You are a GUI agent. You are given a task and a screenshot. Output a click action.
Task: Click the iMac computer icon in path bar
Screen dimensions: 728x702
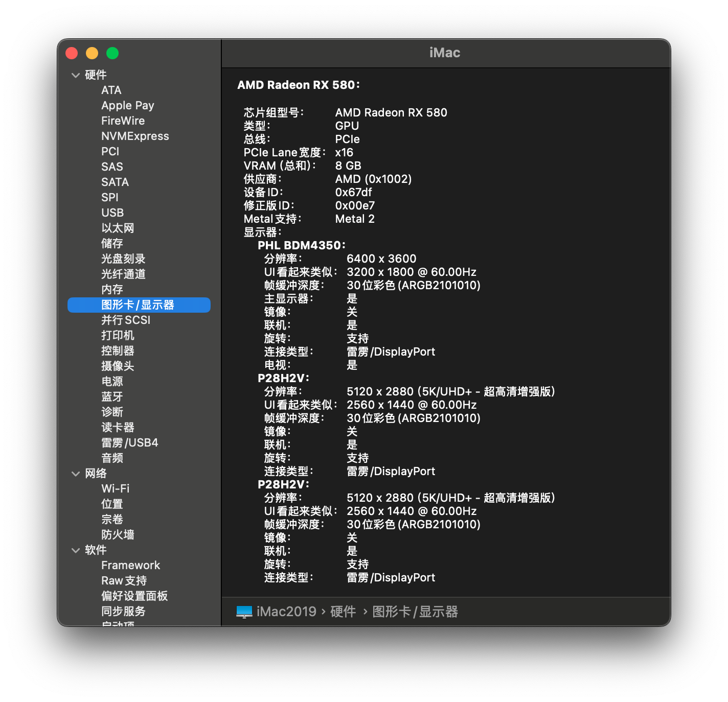[244, 612]
